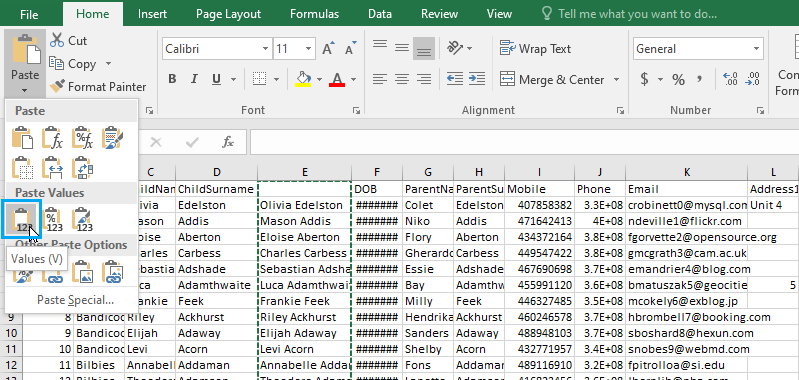Click the Increase Decimal icon
799x380 pixels.
click(x=731, y=79)
